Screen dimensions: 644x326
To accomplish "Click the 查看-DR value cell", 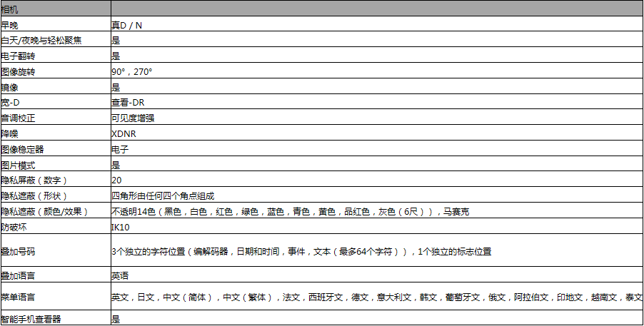I will (x=129, y=103).
